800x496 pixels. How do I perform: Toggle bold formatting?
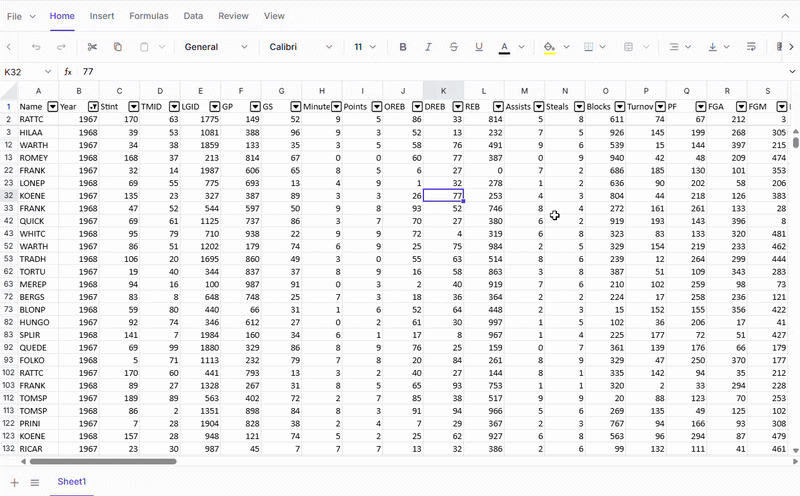tap(403, 47)
